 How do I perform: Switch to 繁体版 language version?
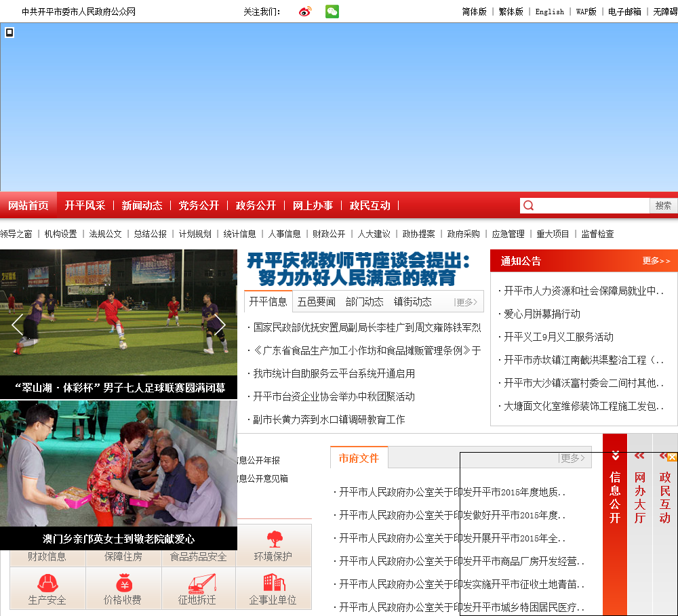[511, 12]
